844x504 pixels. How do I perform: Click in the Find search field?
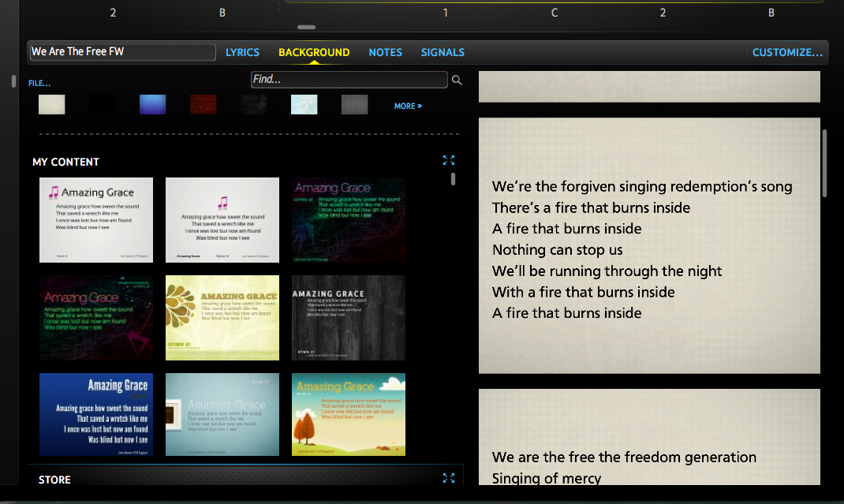click(349, 80)
